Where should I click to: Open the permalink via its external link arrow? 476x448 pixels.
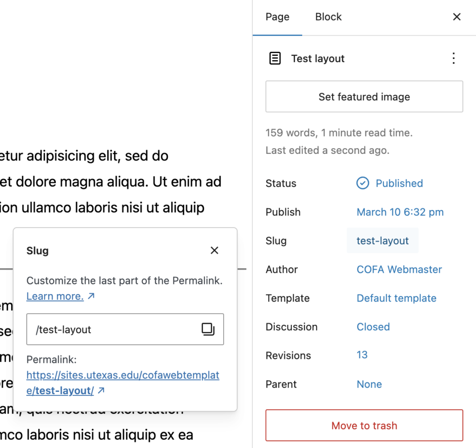coord(100,390)
